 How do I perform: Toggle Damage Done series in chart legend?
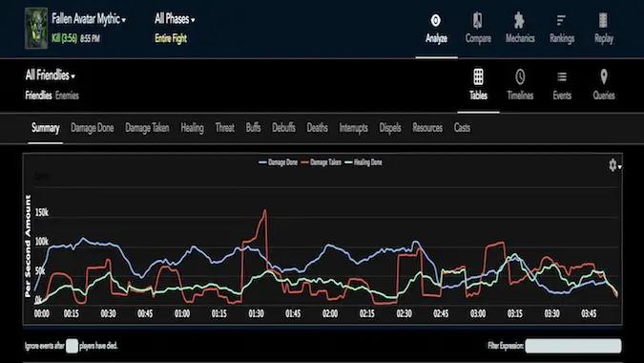[278, 162]
